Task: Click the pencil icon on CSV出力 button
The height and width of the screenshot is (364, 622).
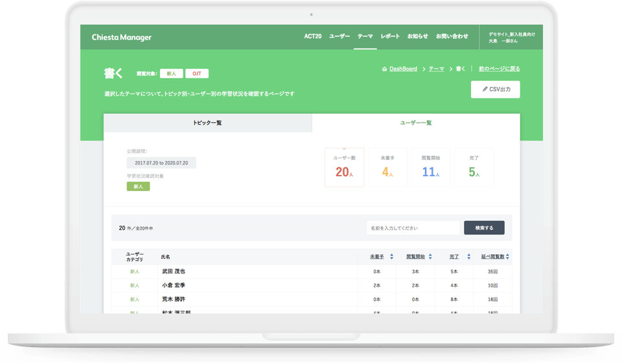Action: pos(485,89)
